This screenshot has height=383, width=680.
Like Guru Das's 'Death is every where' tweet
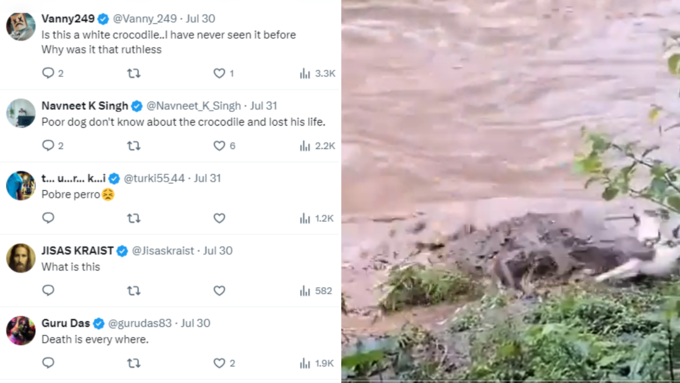tap(224, 363)
